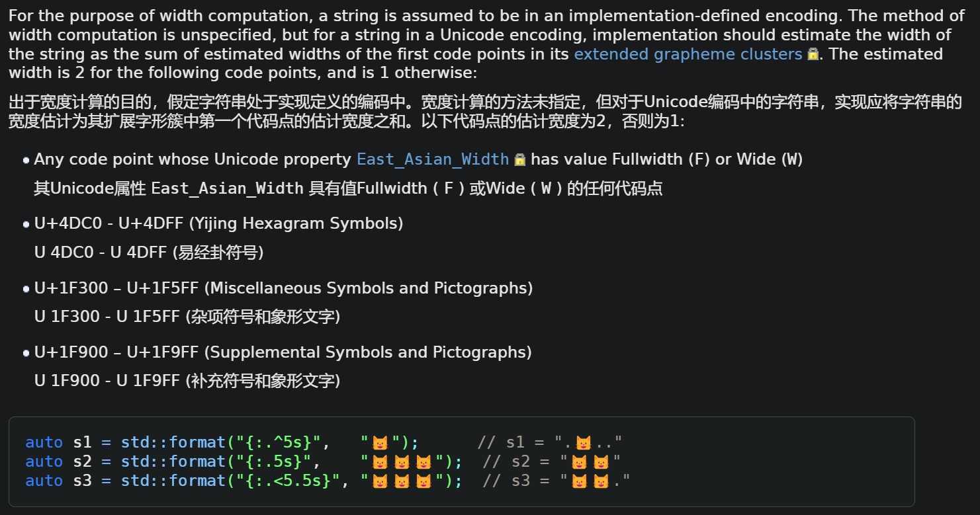Click the cat emoji in the s1 format argument

point(379,442)
